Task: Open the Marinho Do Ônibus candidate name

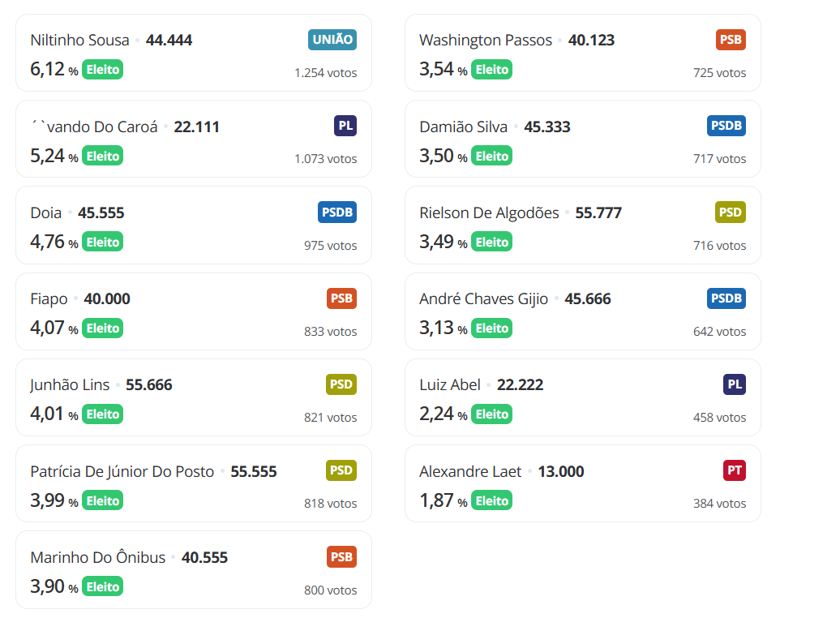Action: (x=98, y=557)
